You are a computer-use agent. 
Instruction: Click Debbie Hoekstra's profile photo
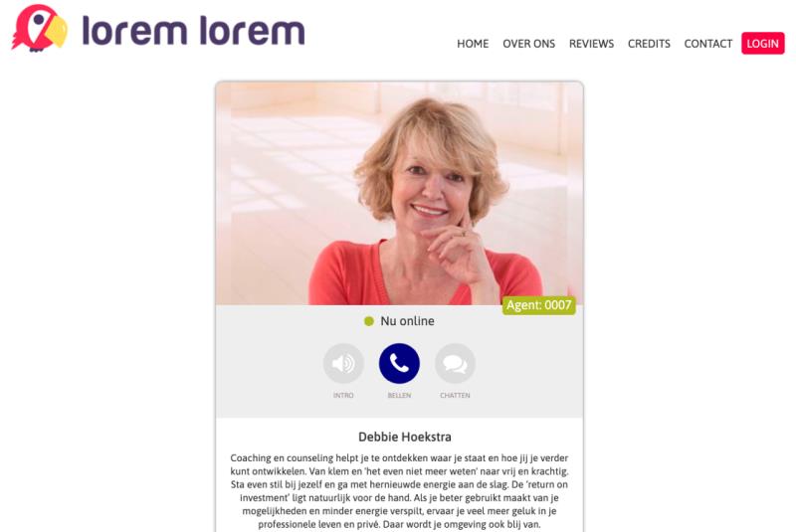400,194
